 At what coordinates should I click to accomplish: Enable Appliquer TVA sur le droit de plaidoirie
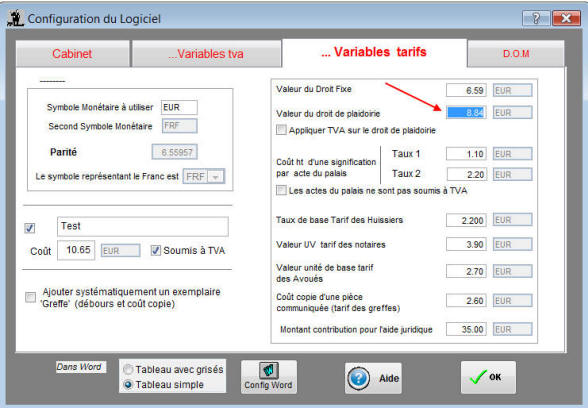click(281, 130)
